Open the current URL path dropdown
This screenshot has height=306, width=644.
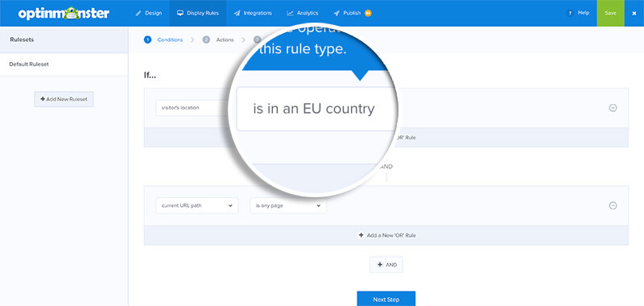tap(196, 206)
